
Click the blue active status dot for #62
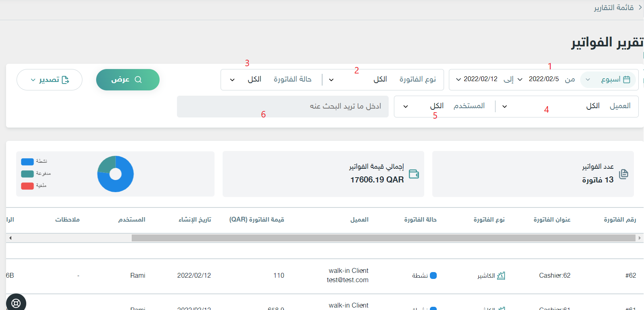point(434,276)
